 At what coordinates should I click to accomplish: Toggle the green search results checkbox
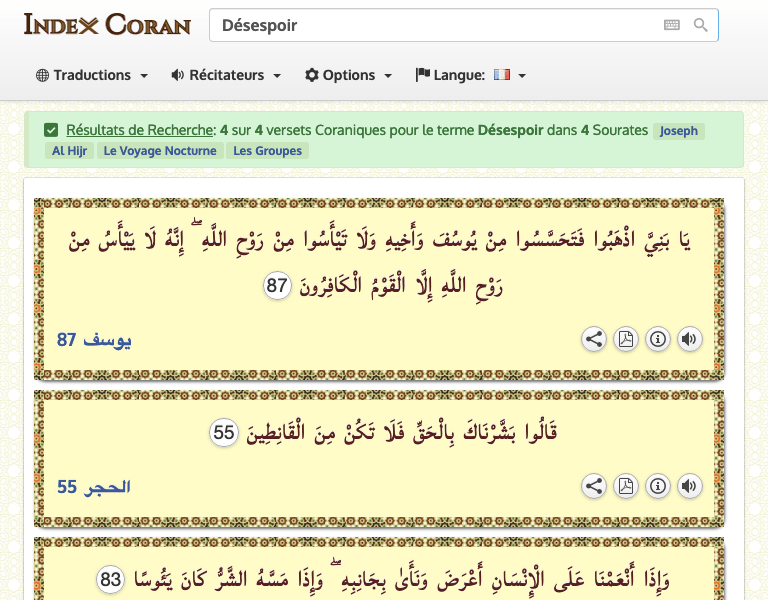point(51,130)
